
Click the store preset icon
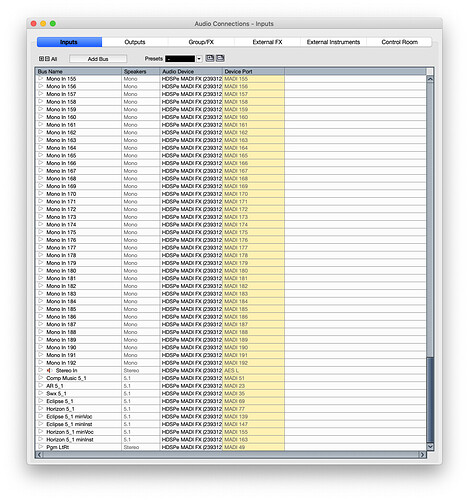(x=210, y=58)
